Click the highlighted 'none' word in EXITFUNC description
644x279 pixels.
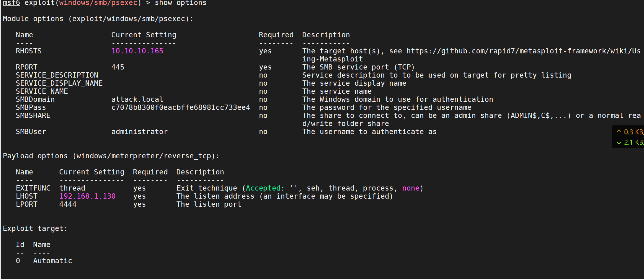(x=411, y=188)
